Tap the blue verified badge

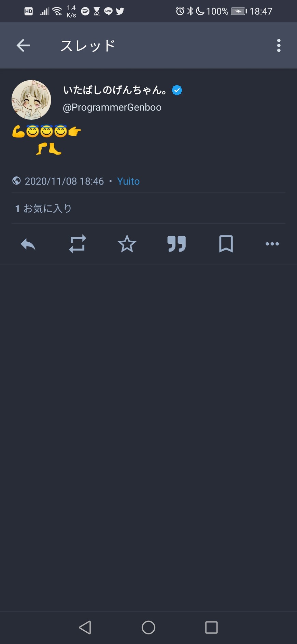(x=177, y=90)
